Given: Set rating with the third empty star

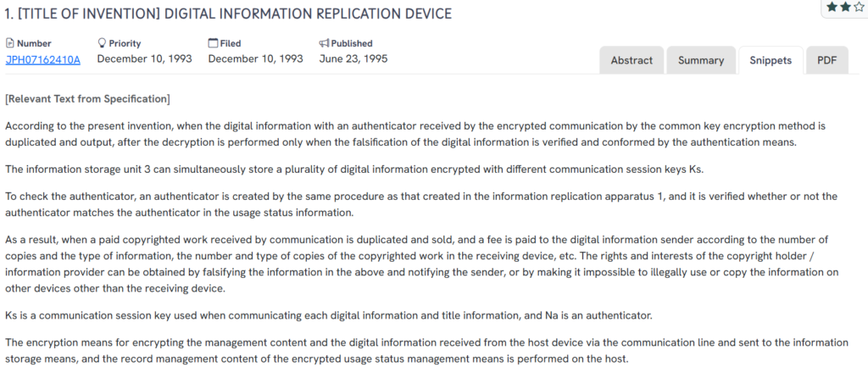Looking at the screenshot, I should (860, 7).
